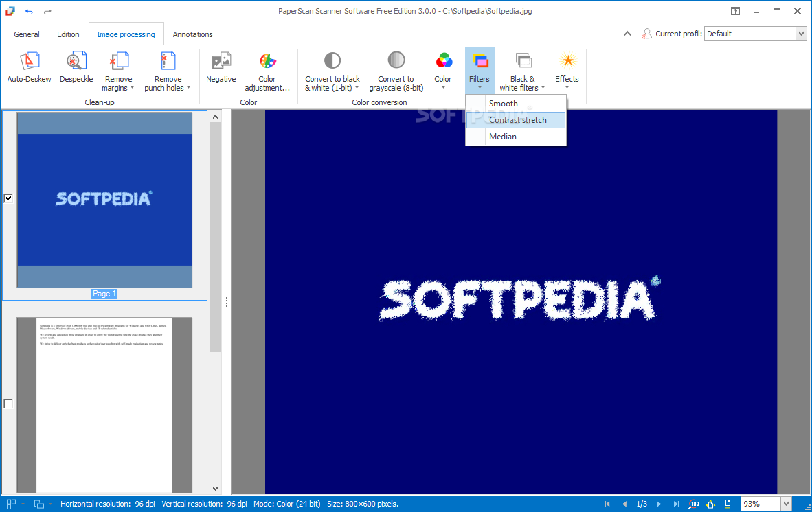The image size is (812, 512).
Task: Click the 93% zoom input field
Action: tap(760, 504)
